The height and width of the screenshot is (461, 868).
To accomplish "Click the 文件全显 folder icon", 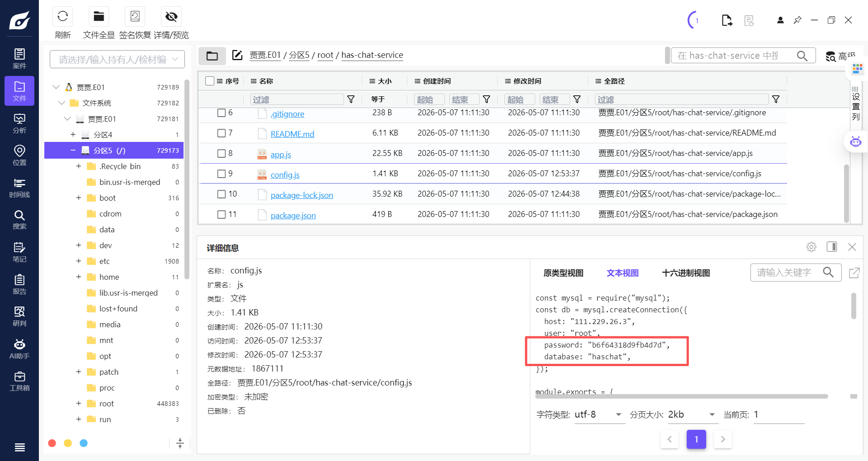I will click(99, 17).
